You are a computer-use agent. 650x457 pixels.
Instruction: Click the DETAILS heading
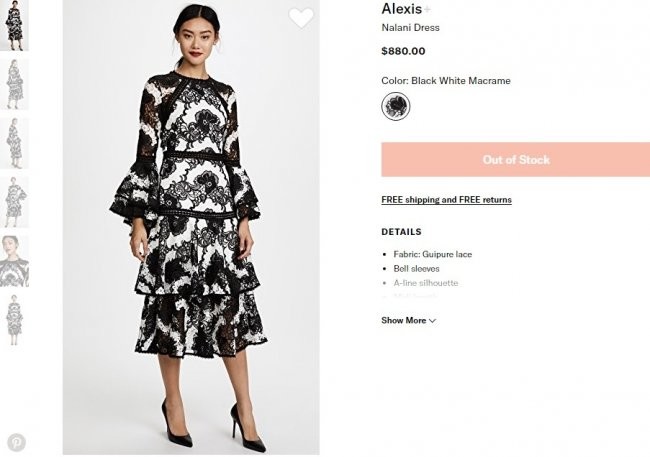tap(401, 232)
